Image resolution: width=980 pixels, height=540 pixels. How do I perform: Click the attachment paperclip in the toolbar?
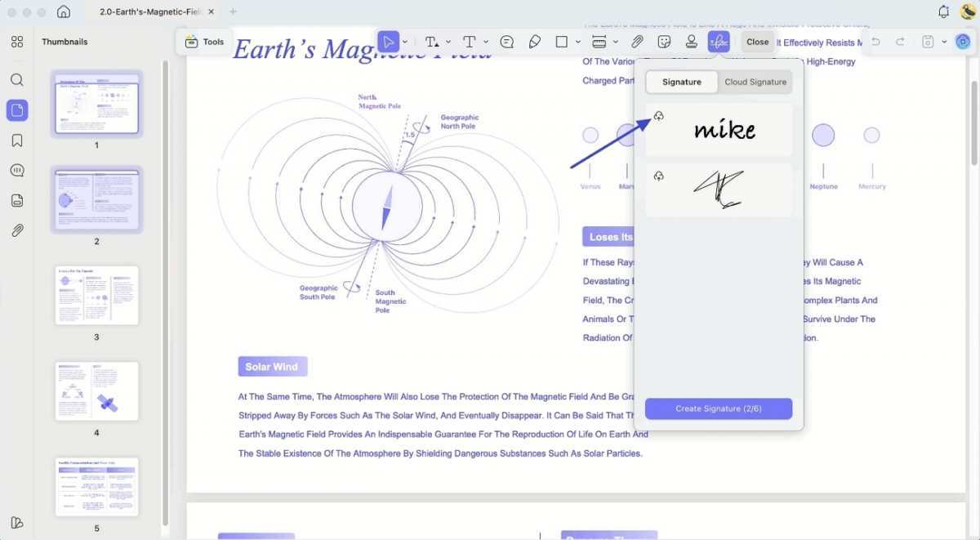[637, 42]
